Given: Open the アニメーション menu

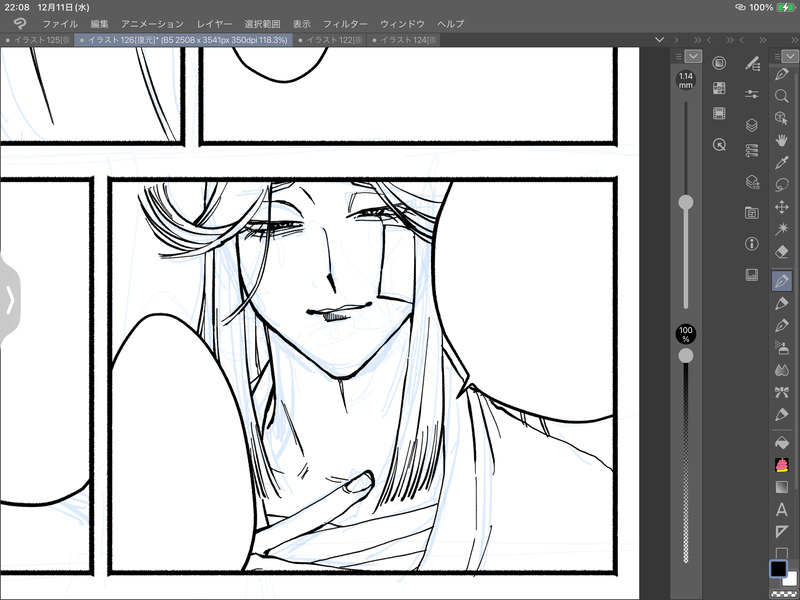Looking at the screenshot, I should click(152, 23).
